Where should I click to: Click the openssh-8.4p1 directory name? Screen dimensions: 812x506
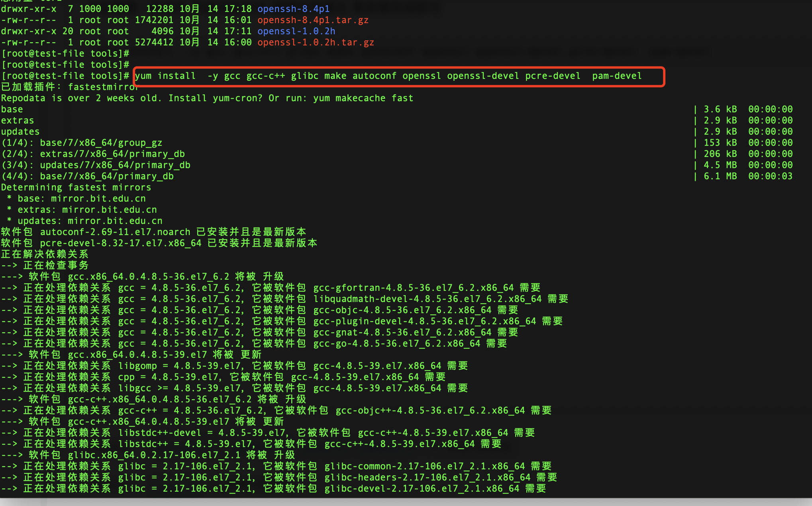(x=293, y=9)
